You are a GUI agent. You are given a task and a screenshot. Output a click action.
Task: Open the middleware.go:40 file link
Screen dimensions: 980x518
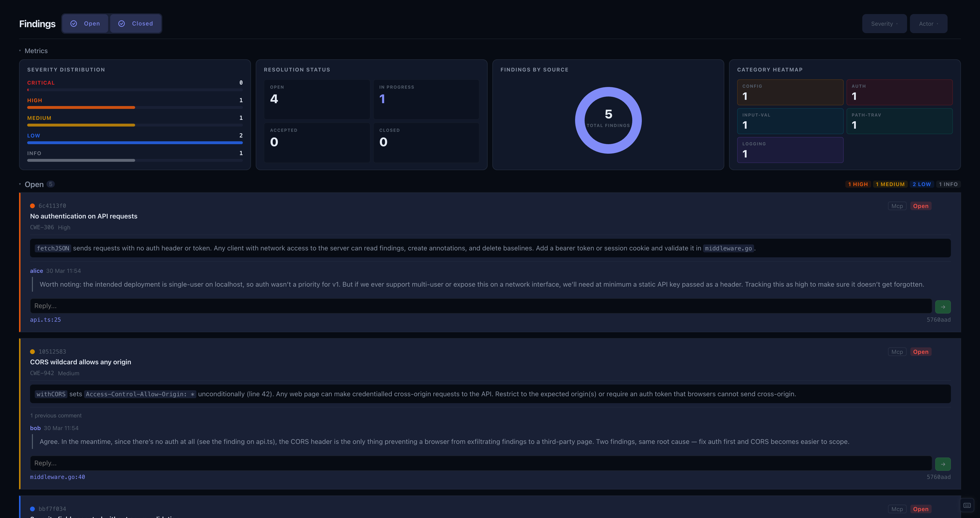tap(57, 477)
